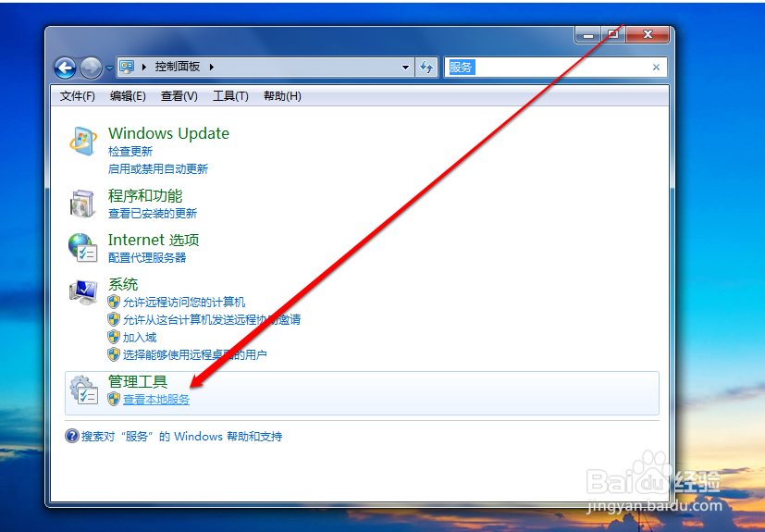
Task: Open the 文件(F) menu
Action: pyautogui.click(x=77, y=96)
